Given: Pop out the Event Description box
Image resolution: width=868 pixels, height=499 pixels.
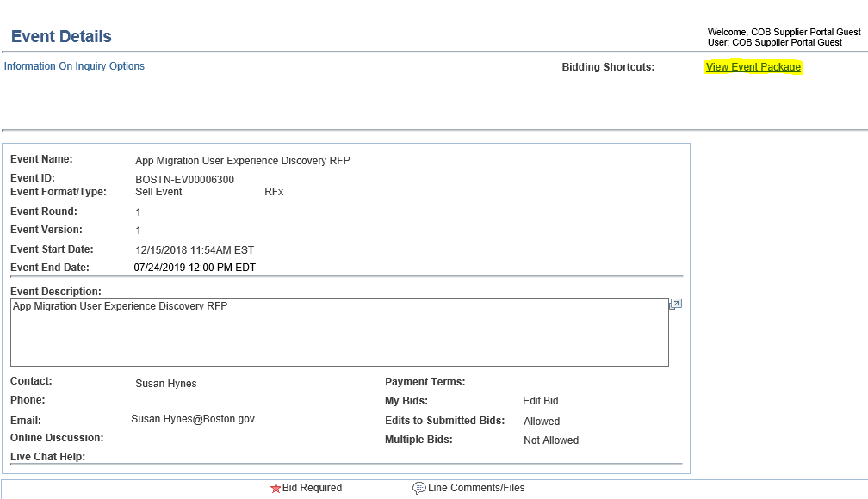Looking at the screenshot, I should [x=675, y=304].
